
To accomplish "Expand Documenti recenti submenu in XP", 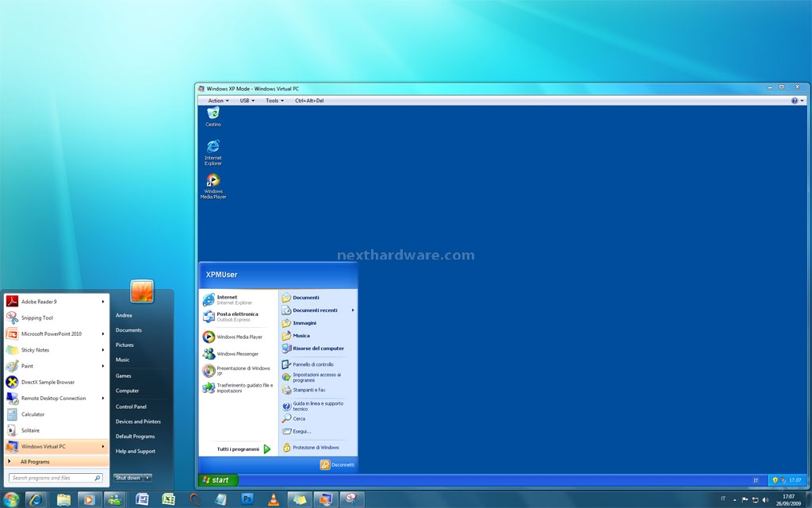I will pyautogui.click(x=353, y=310).
